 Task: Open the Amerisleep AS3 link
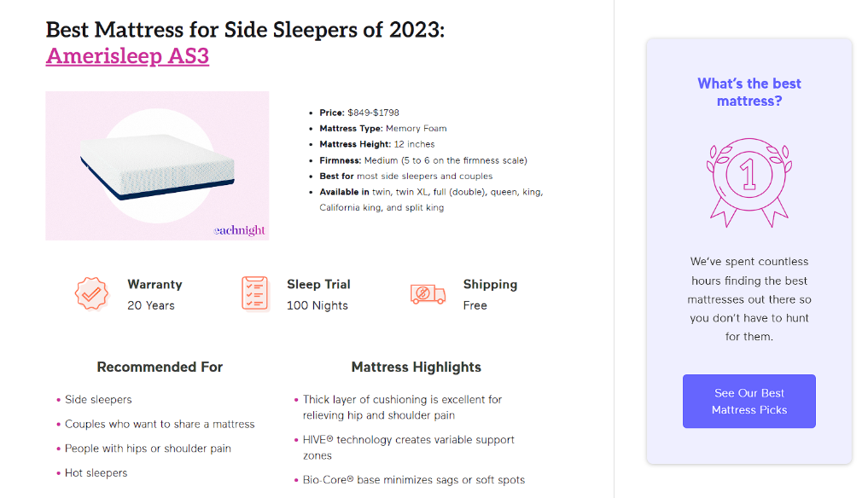tap(127, 56)
